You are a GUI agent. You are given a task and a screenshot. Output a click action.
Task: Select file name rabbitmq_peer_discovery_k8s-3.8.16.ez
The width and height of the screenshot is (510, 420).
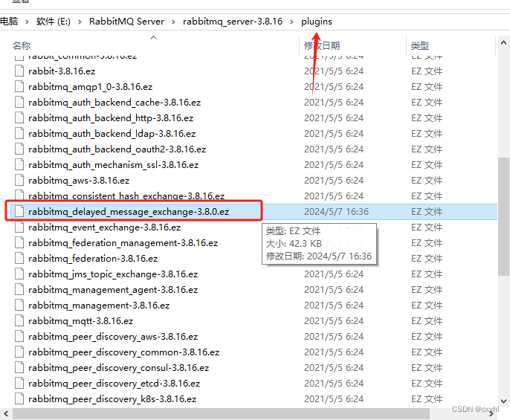pos(112,399)
